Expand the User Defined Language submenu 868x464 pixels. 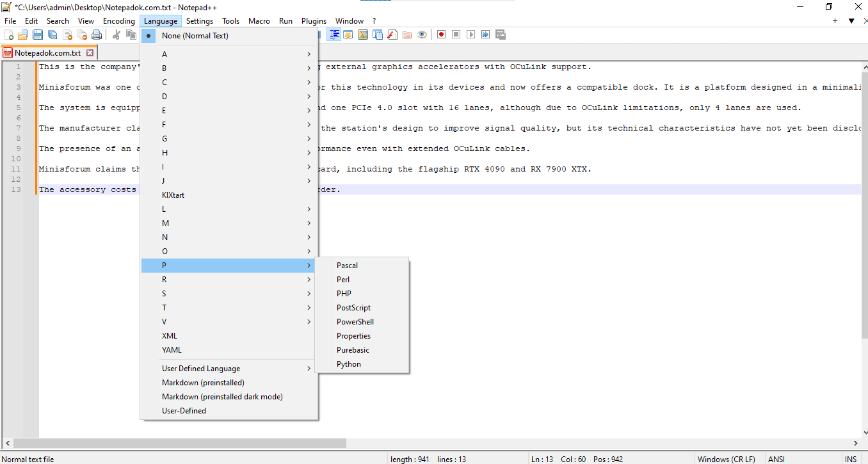click(202, 368)
